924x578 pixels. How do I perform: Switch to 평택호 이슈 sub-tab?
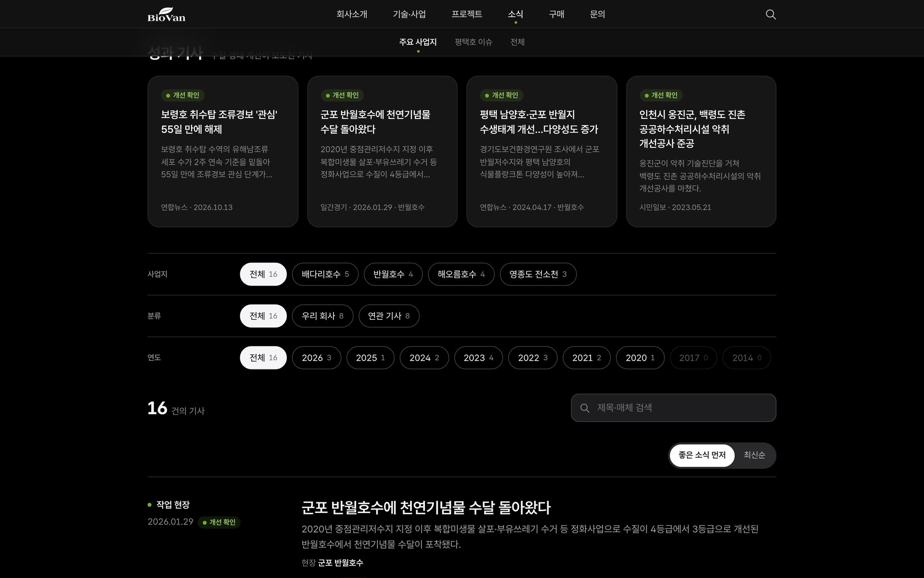click(473, 42)
